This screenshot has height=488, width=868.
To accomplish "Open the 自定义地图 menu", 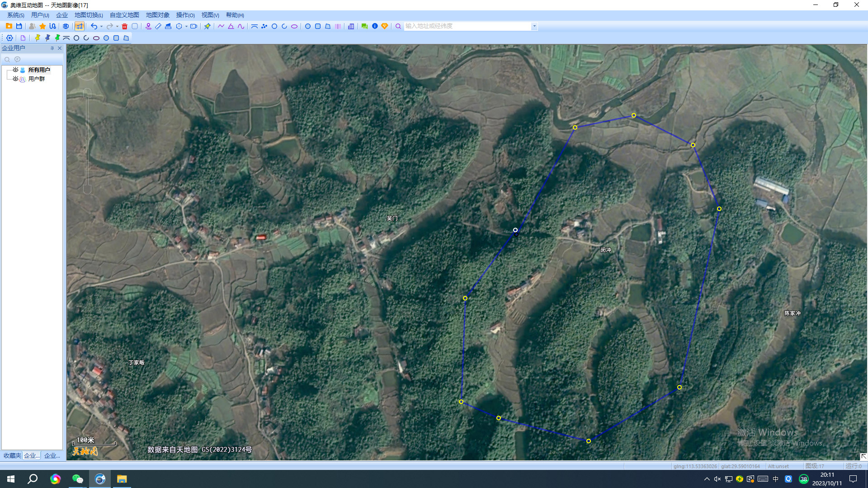I will point(124,15).
